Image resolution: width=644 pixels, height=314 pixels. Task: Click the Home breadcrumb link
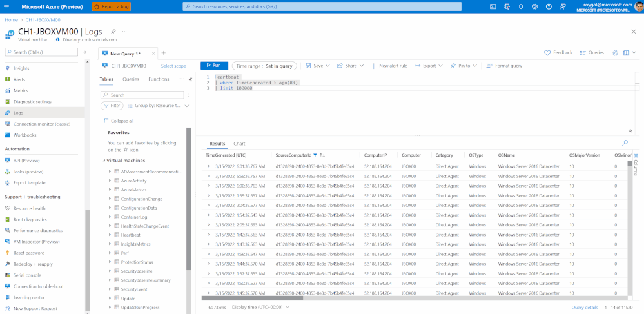pos(11,20)
